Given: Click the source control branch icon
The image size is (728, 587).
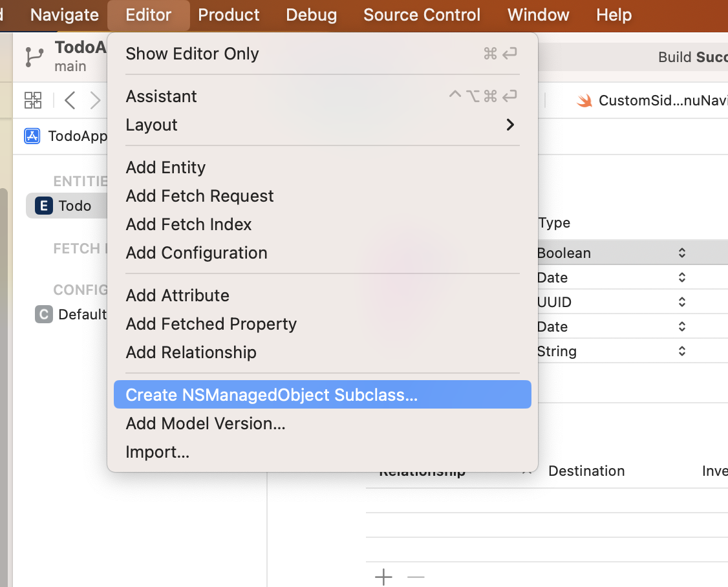Looking at the screenshot, I should 34,57.
